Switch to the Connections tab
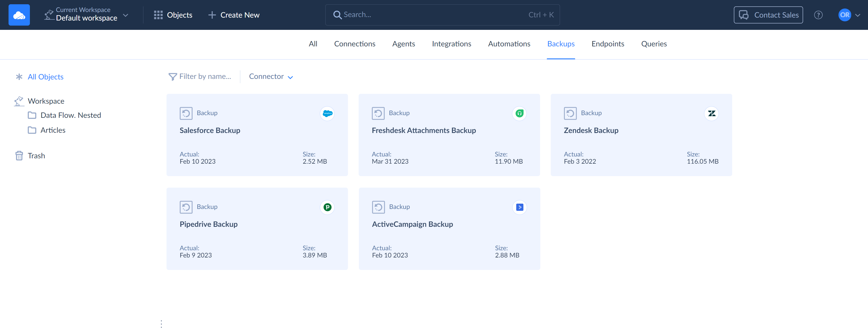Image resolution: width=868 pixels, height=331 pixels. point(354,44)
